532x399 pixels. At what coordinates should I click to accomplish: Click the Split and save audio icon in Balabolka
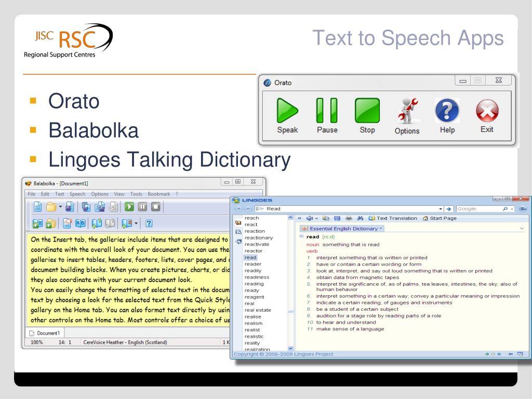click(100, 207)
